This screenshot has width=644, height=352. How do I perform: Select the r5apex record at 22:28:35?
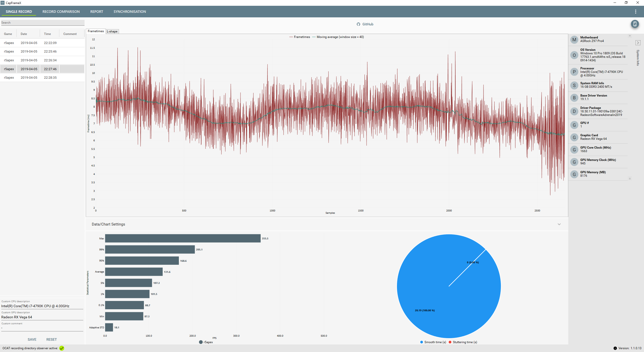(x=42, y=78)
